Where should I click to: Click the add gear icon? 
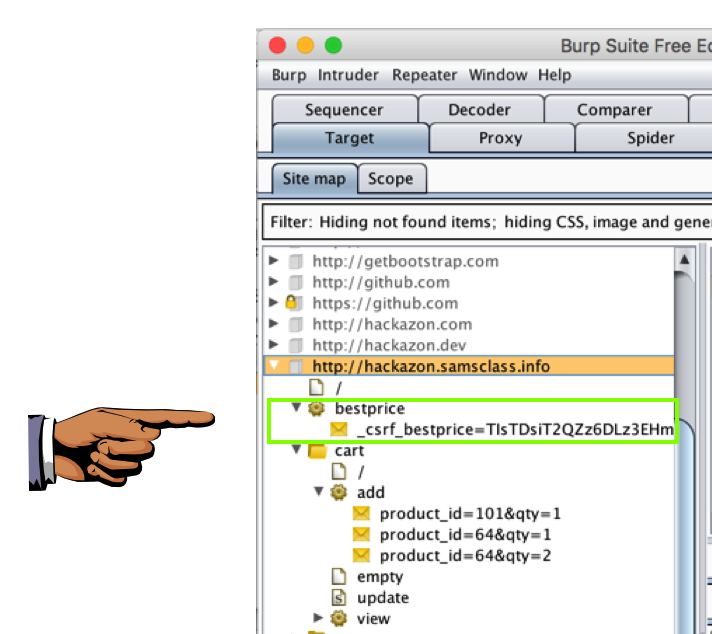pos(338,492)
